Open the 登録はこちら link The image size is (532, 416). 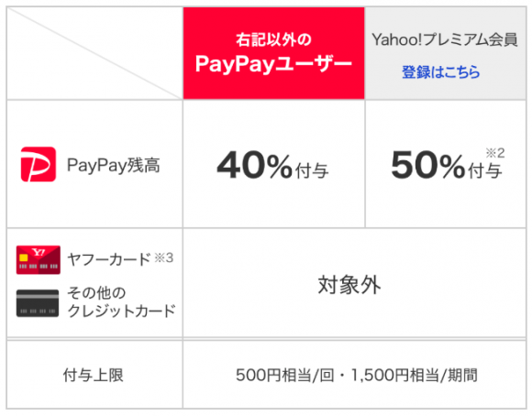tap(440, 71)
